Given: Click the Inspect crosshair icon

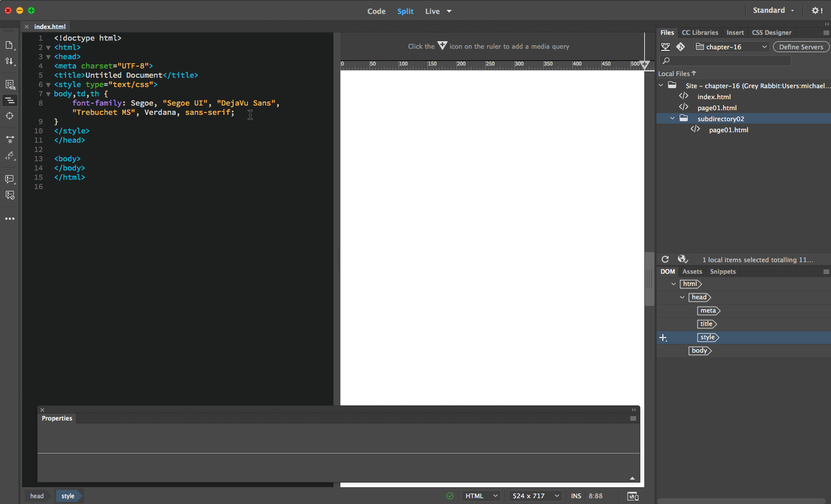Looking at the screenshot, I should pyautogui.click(x=10, y=116).
